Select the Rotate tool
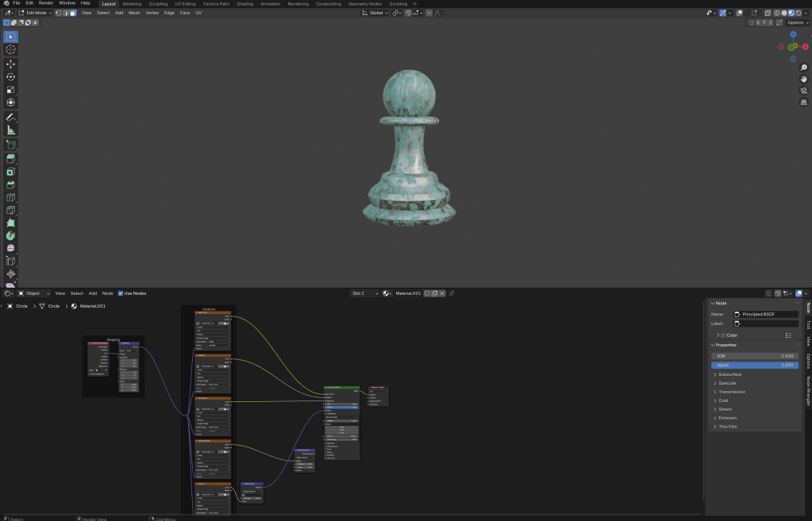Viewport: 812px width, 521px height. pyautogui.click(x=11, y=77)
